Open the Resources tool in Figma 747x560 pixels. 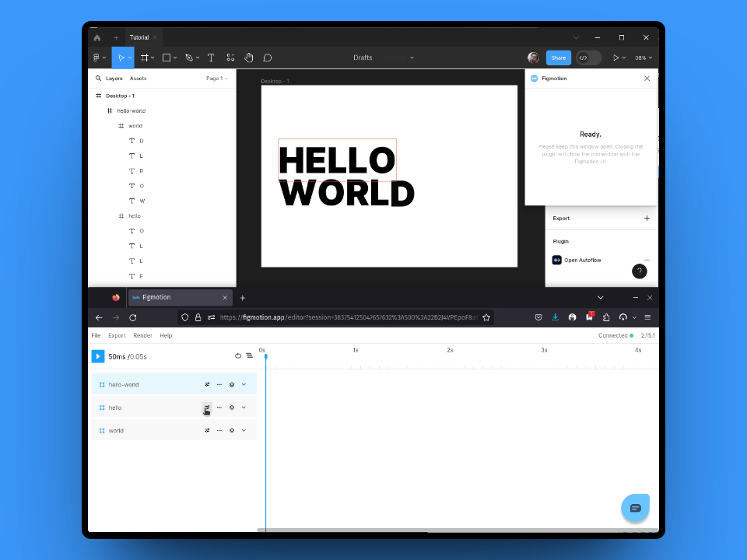(230, 58)
